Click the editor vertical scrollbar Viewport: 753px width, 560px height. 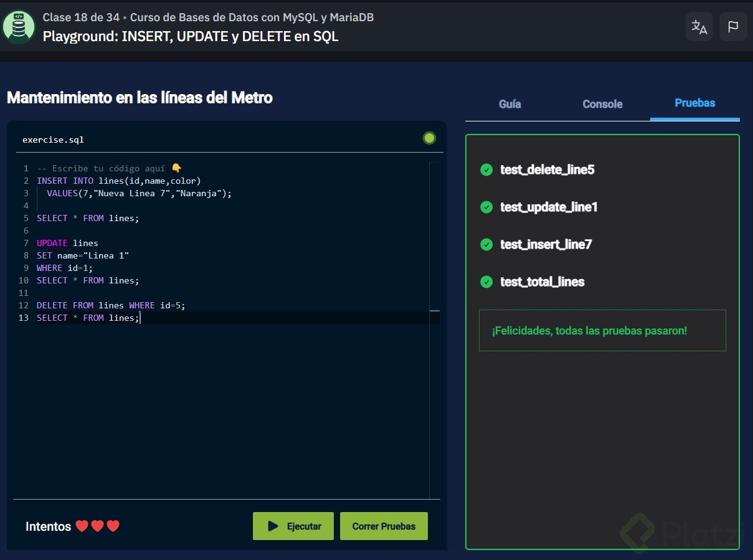point(435,330)
